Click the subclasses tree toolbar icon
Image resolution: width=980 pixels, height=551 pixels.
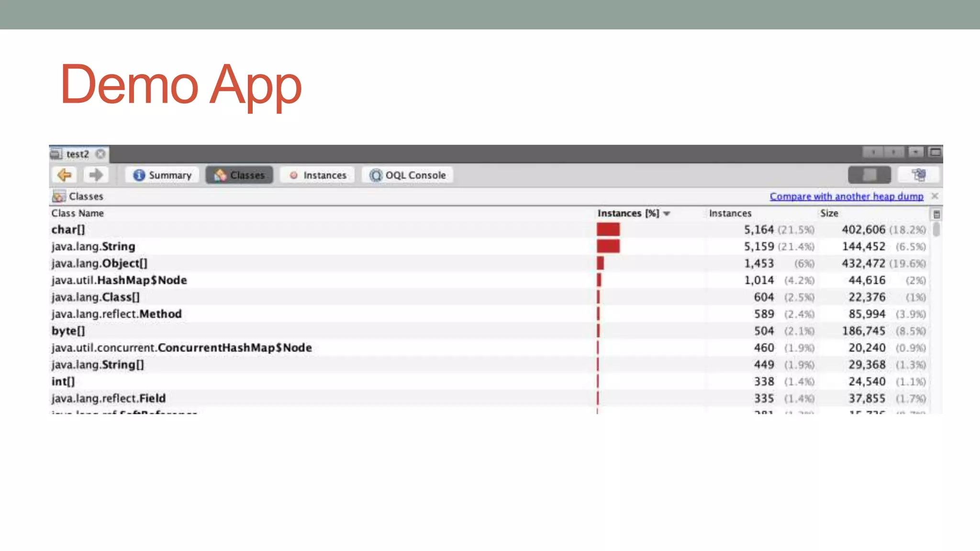(919, 175)
